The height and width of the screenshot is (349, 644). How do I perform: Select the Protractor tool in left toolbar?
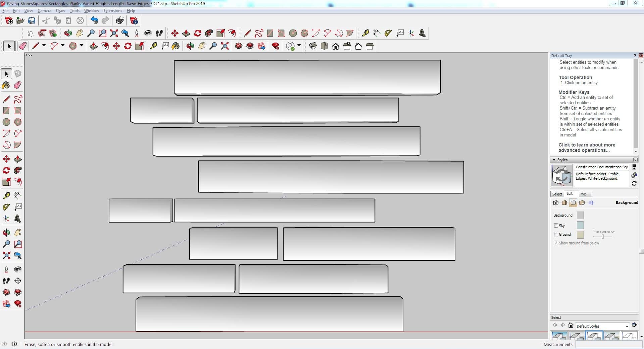pyautogui.click(x=6, y=207)
